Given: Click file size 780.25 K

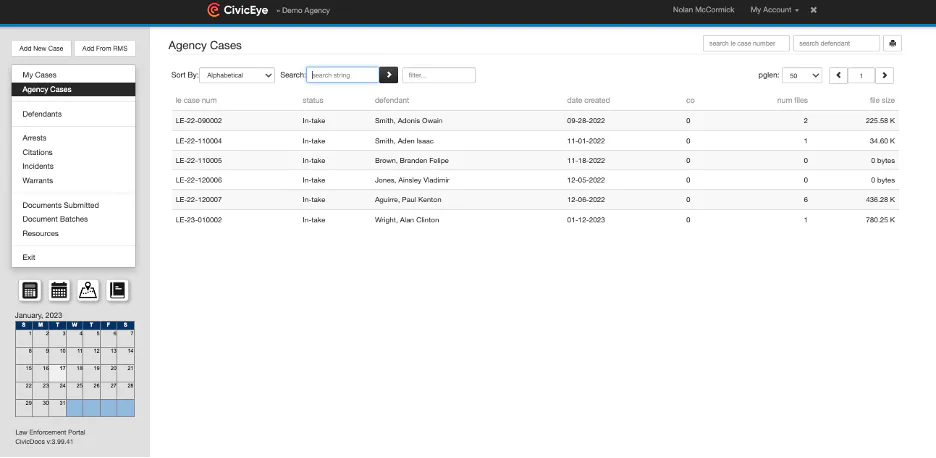Looking at the screenshot, I should (880, 220).
